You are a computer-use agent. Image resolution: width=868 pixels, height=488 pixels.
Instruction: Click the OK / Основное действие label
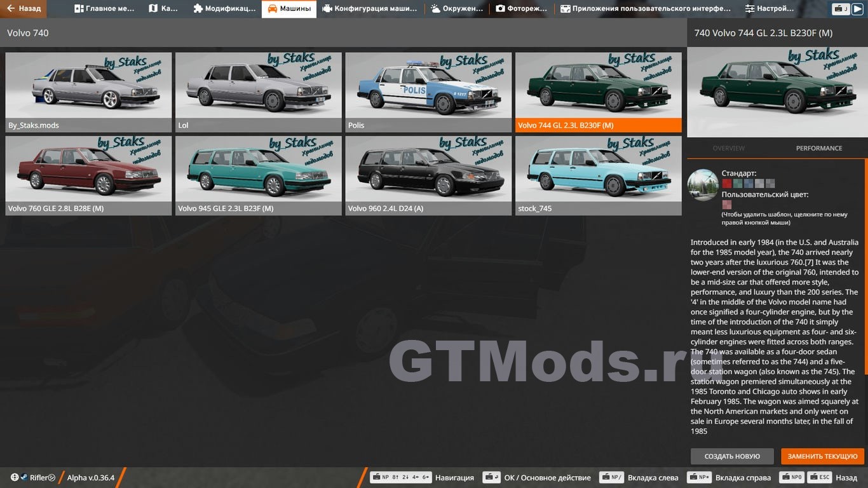click(x=547, y=478)
